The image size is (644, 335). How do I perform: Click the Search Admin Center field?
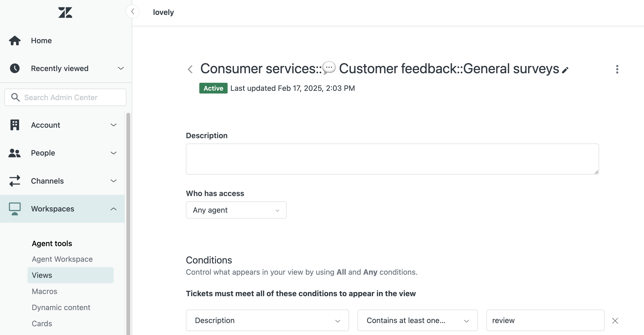(65, 97)
